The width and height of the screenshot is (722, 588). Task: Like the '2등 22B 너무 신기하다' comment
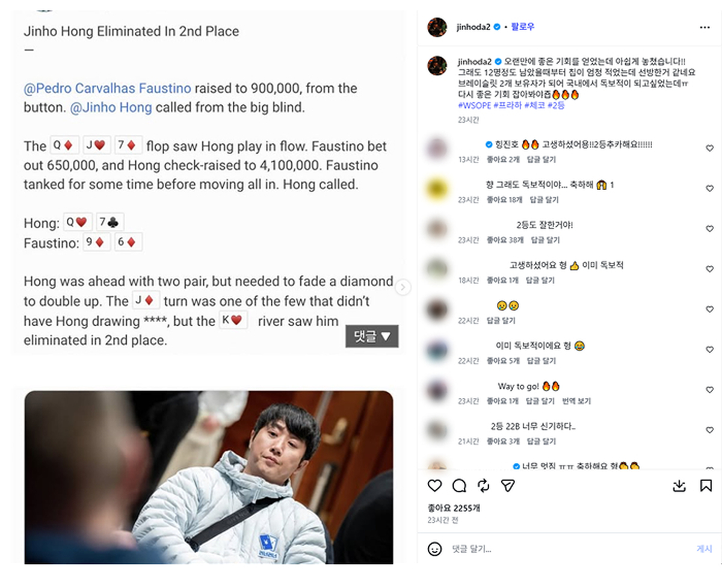709,430
